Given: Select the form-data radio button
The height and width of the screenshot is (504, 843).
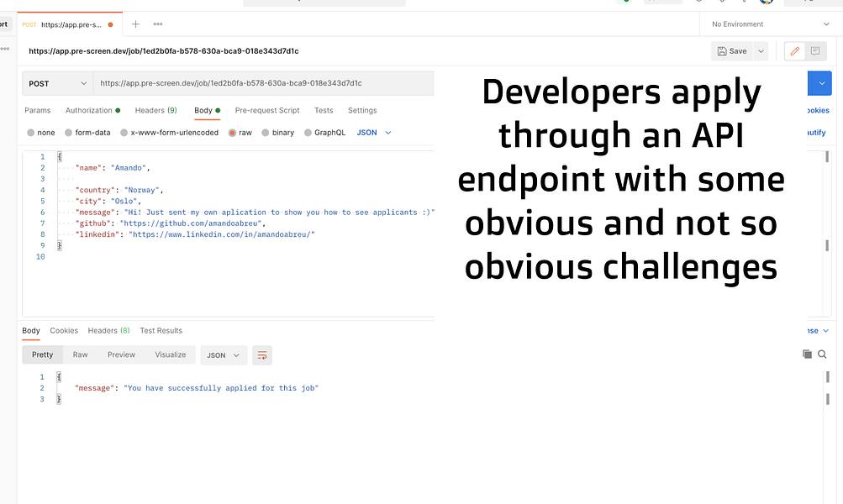Looking at the screenshot, I should (x=68, y=133).
